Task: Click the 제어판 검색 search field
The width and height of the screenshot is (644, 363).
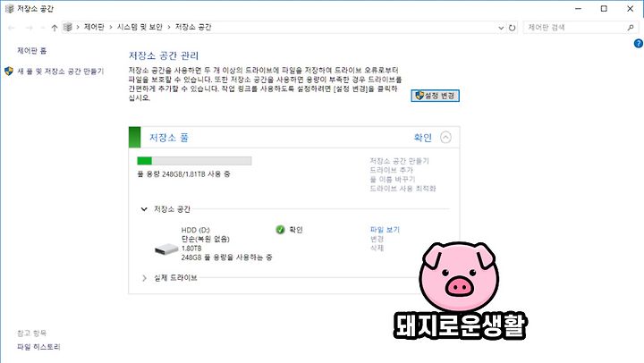Action: 574,28
